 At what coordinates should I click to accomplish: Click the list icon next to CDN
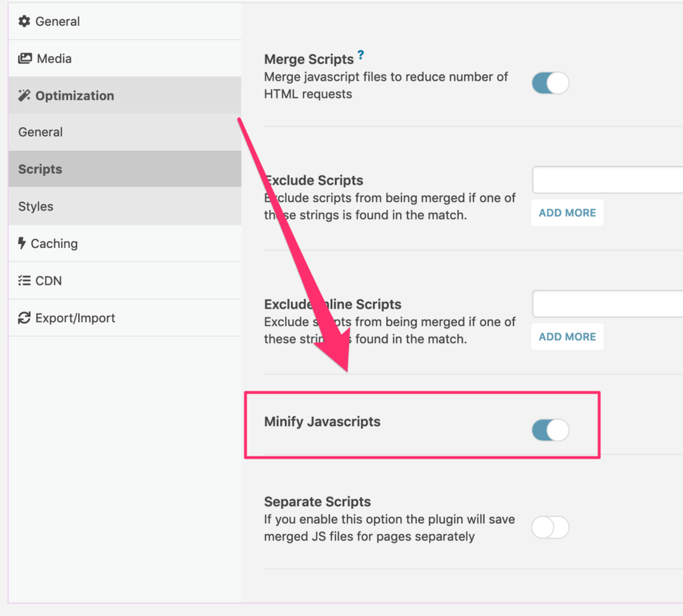(x=23, y=281)
